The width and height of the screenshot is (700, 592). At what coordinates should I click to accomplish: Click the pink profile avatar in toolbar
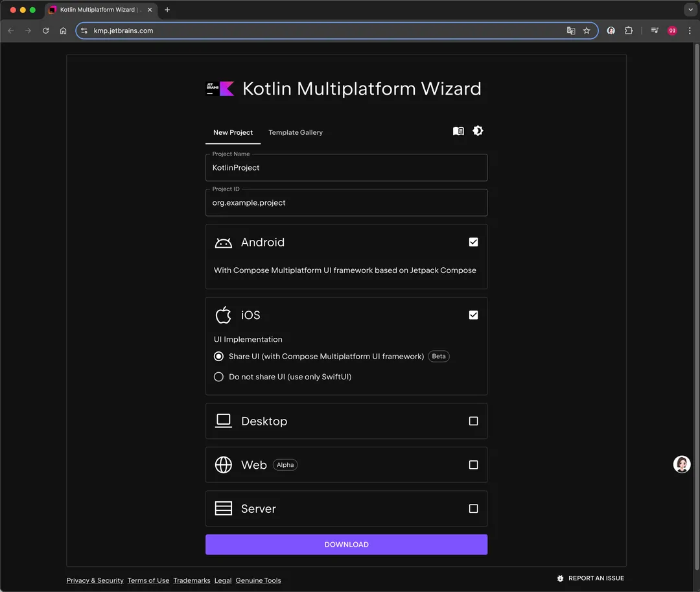click(672, 30)
